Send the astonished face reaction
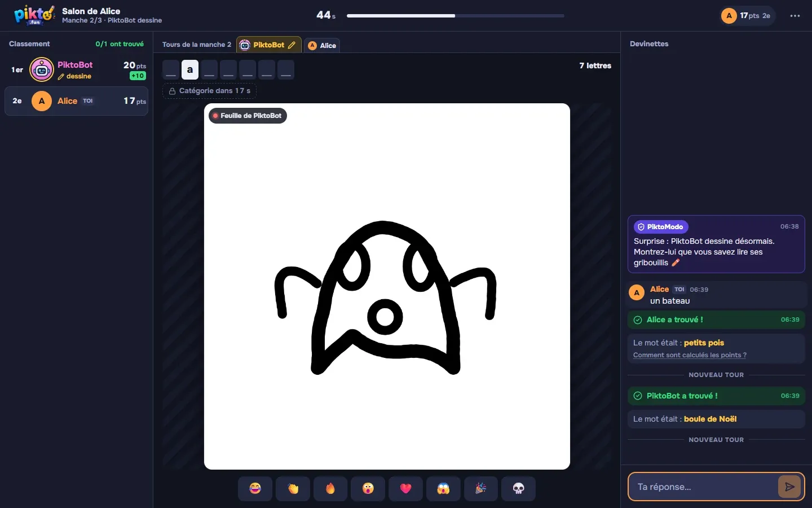The image size is (812, 508). point(368,488)
